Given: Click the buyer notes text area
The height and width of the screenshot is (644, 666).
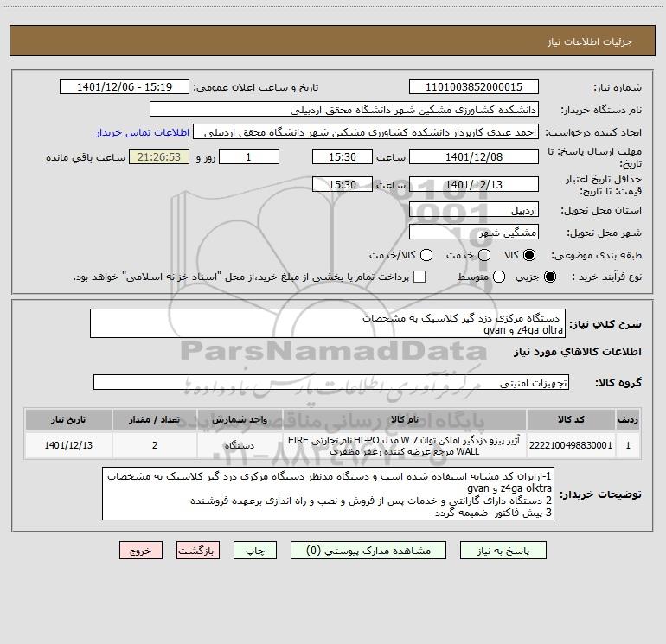Looking at the screenshot, I should point(329,494).
